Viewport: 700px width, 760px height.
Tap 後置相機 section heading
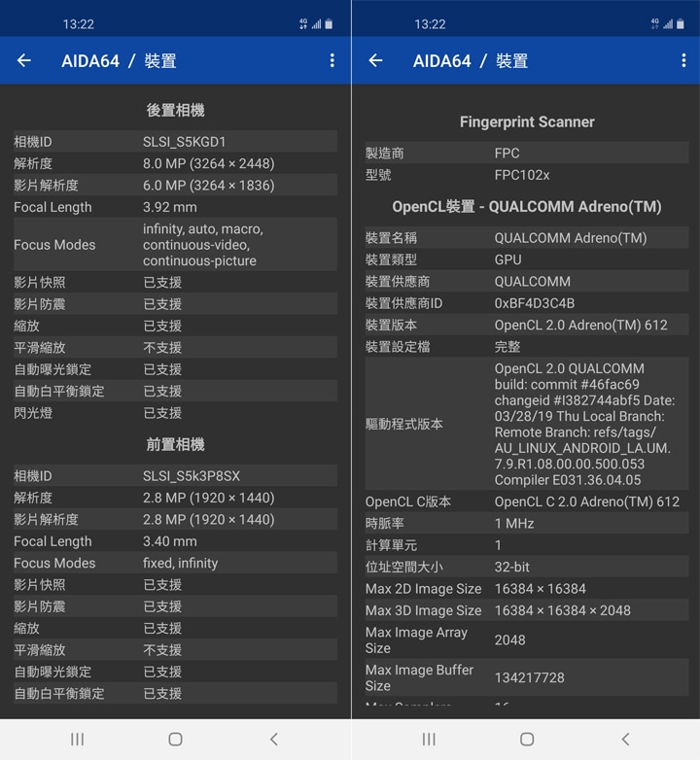pyautogui.click(x=175, y=110)
